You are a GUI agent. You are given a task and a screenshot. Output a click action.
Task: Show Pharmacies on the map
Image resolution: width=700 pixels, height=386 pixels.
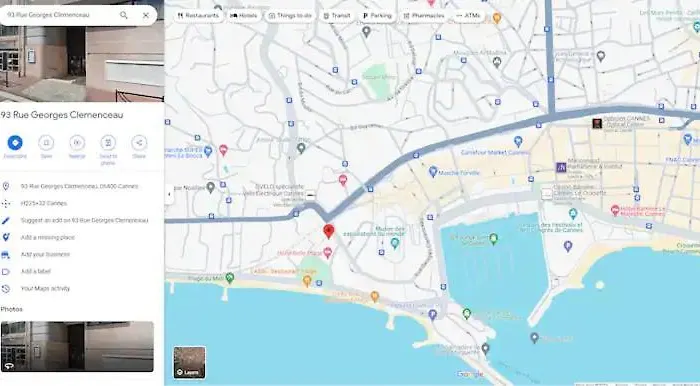[424, 16]
